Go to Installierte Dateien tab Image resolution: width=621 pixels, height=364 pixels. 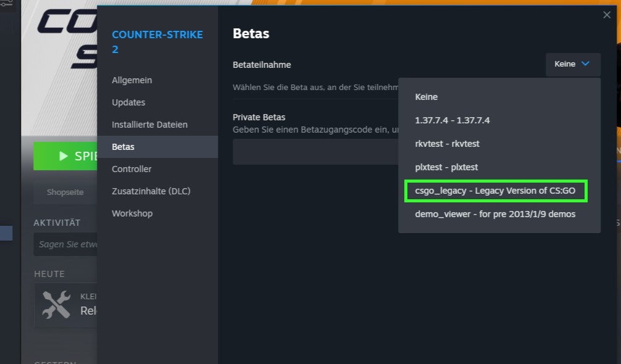pyautogui.click(x=157, y=125)
